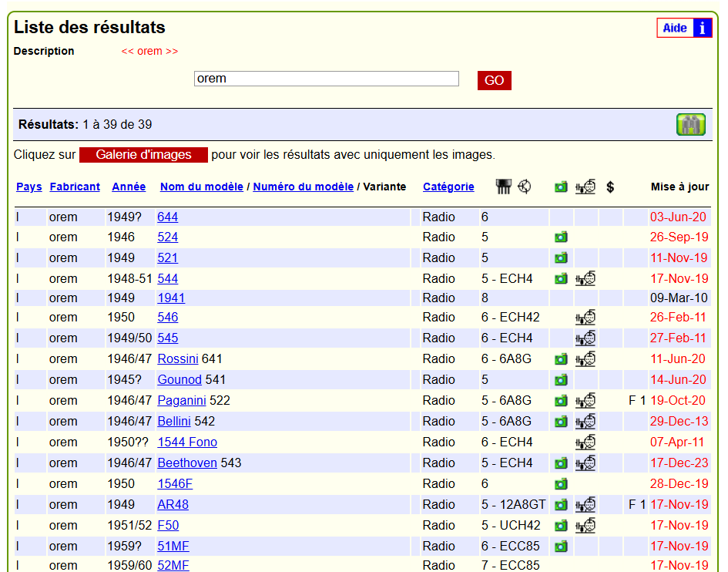The height and width of the screenshot is (572, 728).
Task: Click schematic icon in Bellini 542 row
Action: point(585,422)
